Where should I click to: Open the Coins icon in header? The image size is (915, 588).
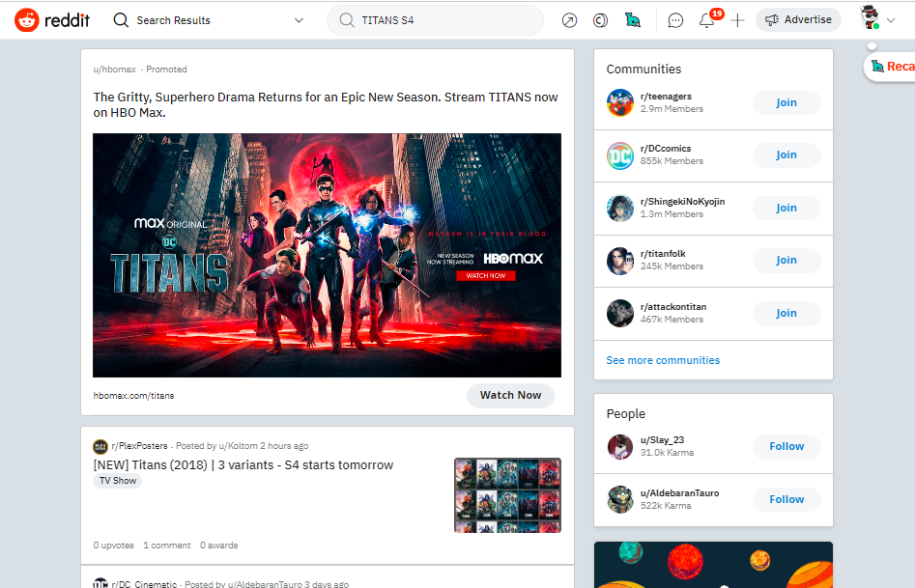click(600, 20)
